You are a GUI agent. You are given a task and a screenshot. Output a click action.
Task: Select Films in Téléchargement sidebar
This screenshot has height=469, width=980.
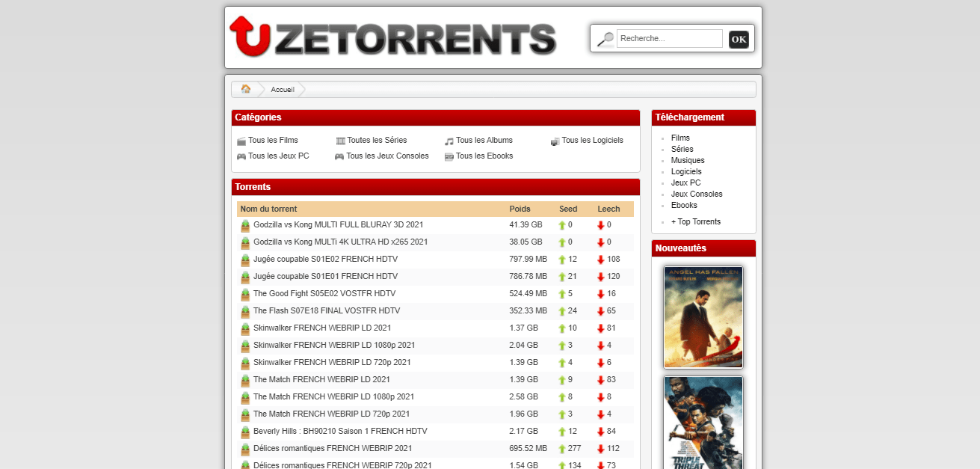(x=680, y=138)
